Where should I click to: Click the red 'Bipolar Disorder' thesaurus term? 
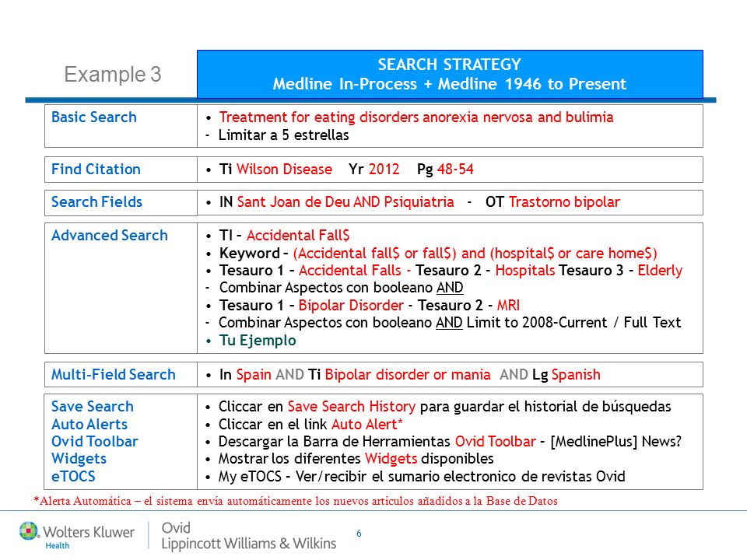click(x=351, y=305)
